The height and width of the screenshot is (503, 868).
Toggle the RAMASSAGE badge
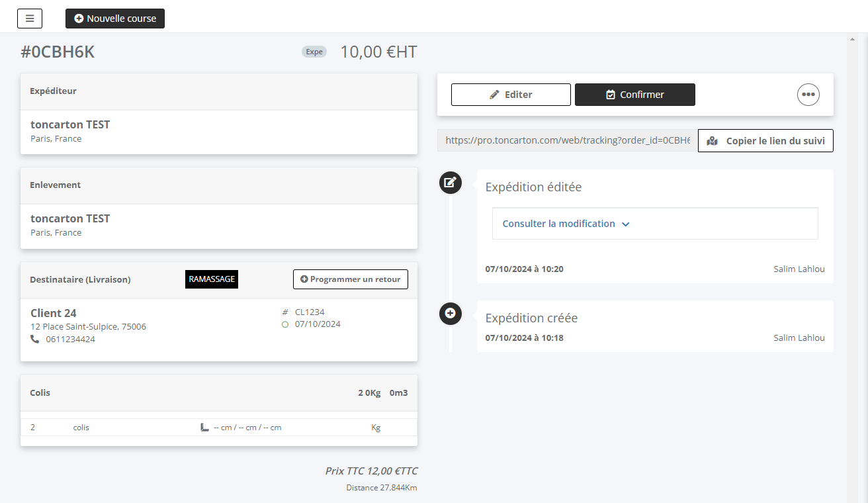[x=212, y=279]
